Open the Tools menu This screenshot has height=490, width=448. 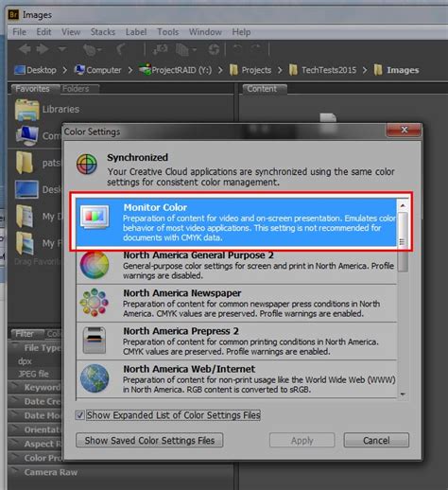167,32
